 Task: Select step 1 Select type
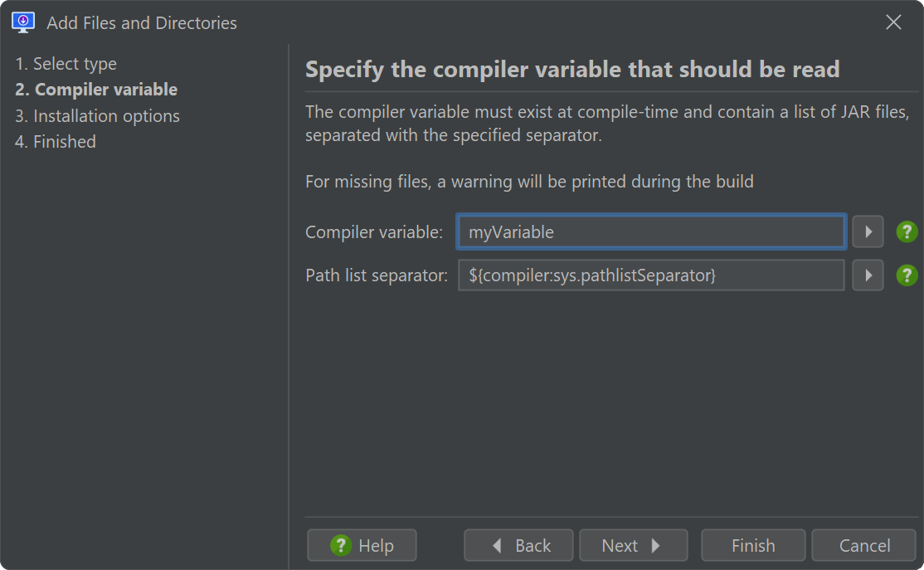click(x=66, y=64)
